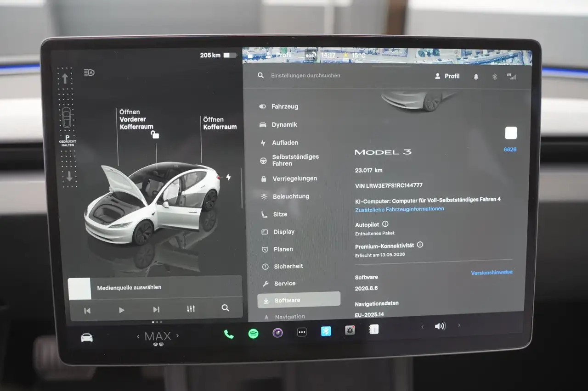Open the Bluetooth app icon in dock
The width and height of the screenshot is (588, 391).
pyautogui.click(x=326, y=331)
